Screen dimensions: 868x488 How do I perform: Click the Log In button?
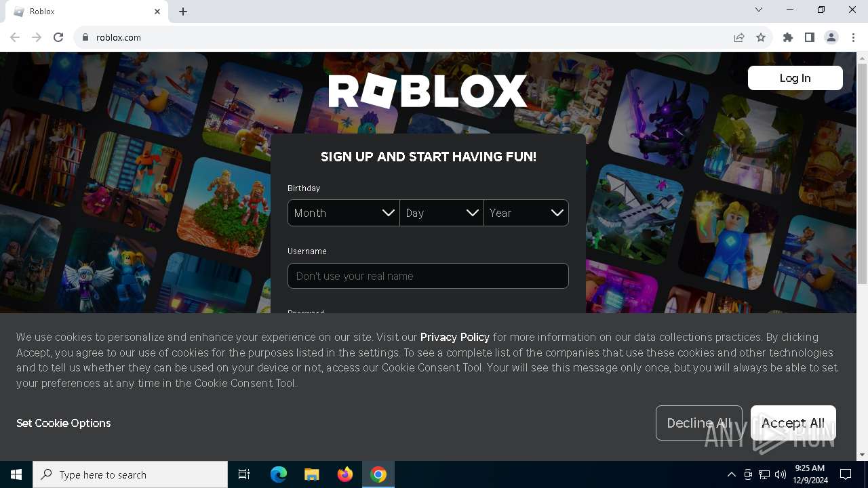pyautogui.click(x=795, y=78)
